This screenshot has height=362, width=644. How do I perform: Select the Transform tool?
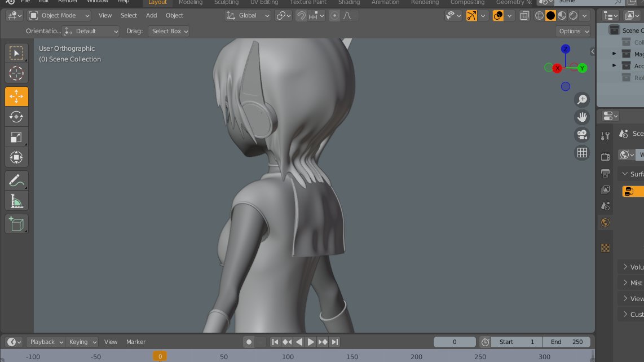click(x=16, y=157)
